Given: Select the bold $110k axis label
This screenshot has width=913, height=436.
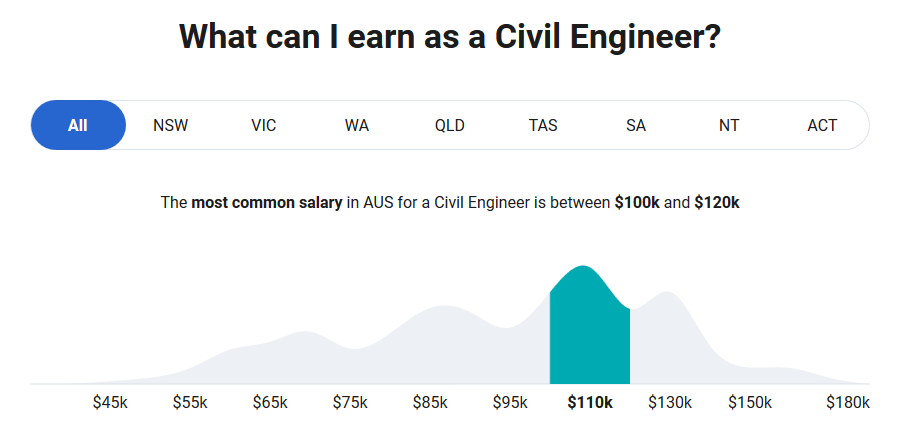Looking at the screenshot, I should tap(590, 402).
